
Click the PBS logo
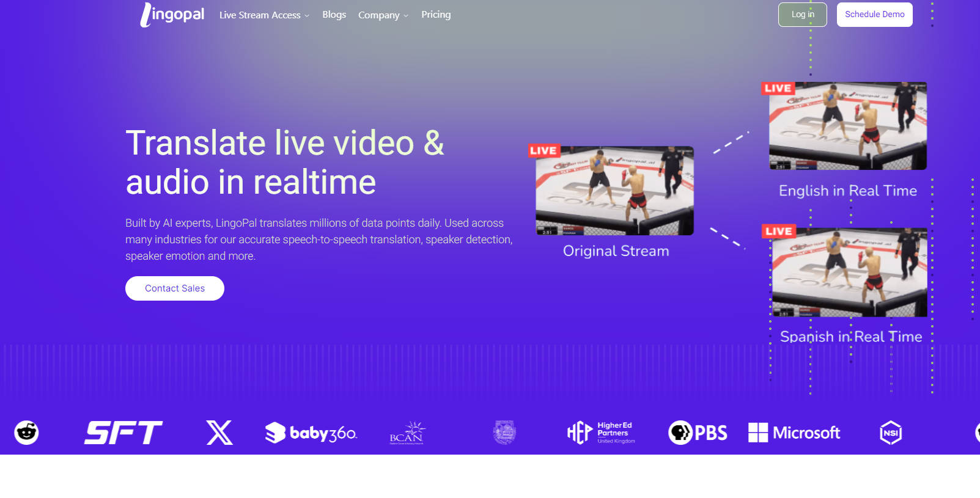point(698,433)
